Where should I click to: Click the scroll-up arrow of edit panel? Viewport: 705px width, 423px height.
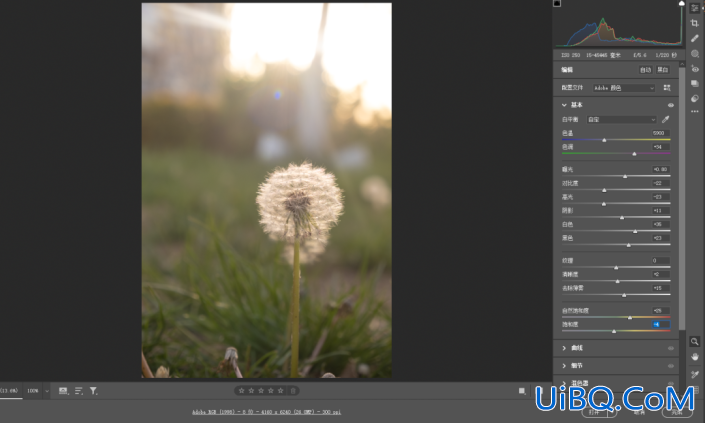tap(682, 64)
